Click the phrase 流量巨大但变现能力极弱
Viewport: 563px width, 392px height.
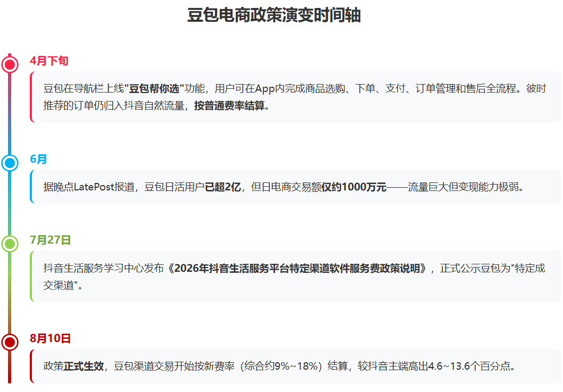pos(463,187)
